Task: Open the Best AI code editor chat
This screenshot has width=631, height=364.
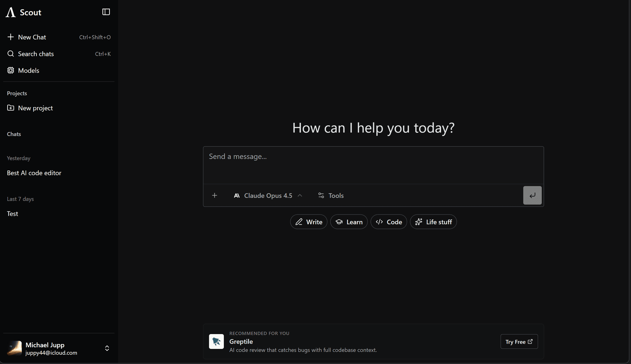Action: [x=34, y=173]
